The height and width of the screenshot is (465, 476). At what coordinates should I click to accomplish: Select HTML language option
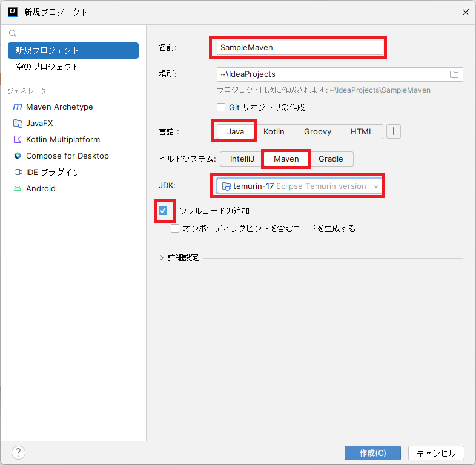[362, 132]
